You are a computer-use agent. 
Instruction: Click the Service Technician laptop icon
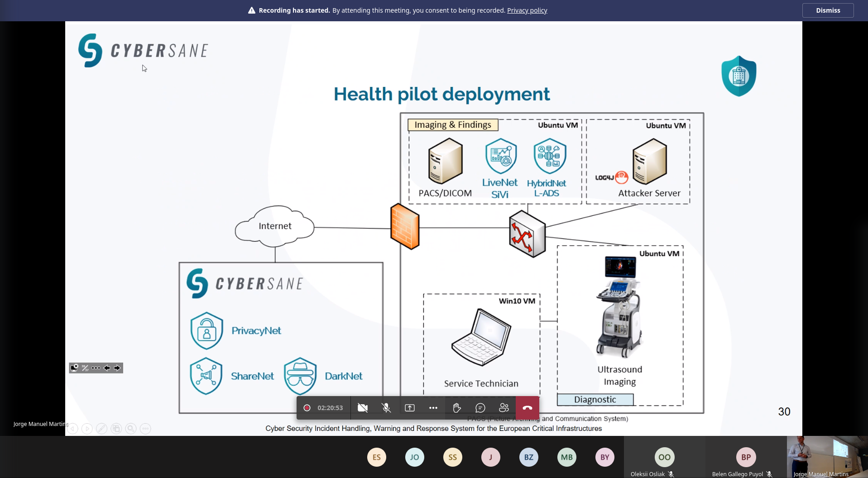coord(481,337)
